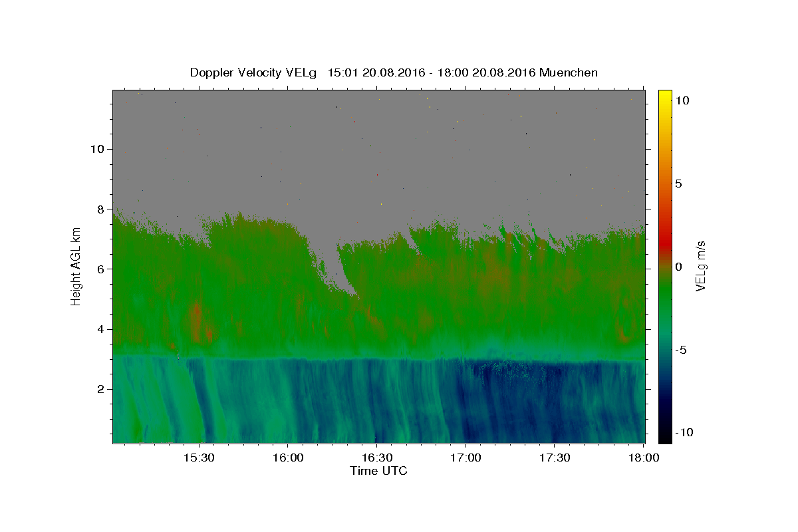Click the black bottom of the colorbar

[665, 438]
